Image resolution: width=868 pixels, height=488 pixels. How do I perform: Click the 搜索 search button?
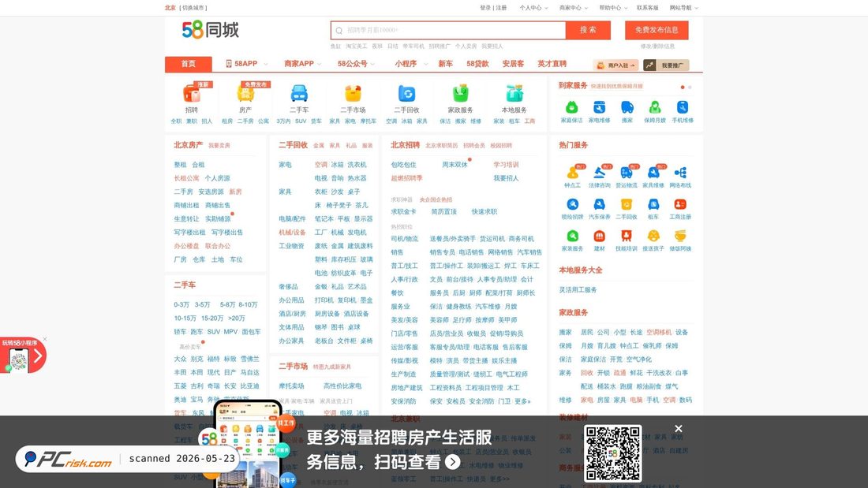coord(588,30)
